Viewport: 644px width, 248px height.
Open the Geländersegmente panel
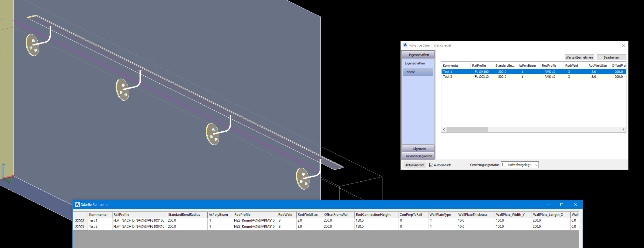click(x=418, y=156)
